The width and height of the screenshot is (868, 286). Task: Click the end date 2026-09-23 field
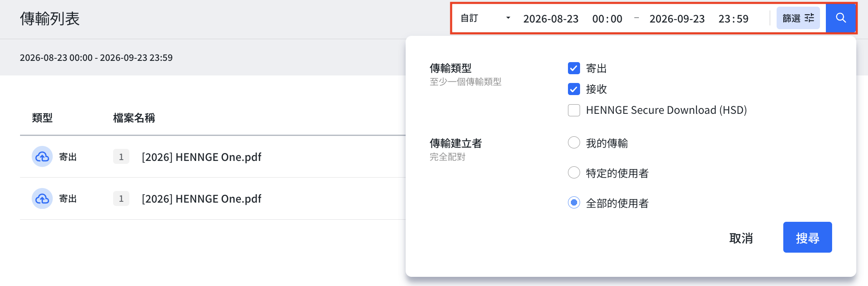tap(677, 19)
